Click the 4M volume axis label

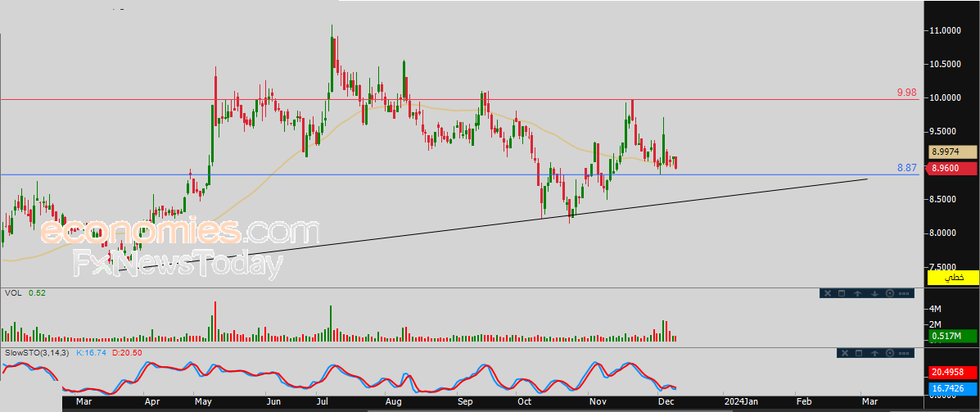point(936,310)
